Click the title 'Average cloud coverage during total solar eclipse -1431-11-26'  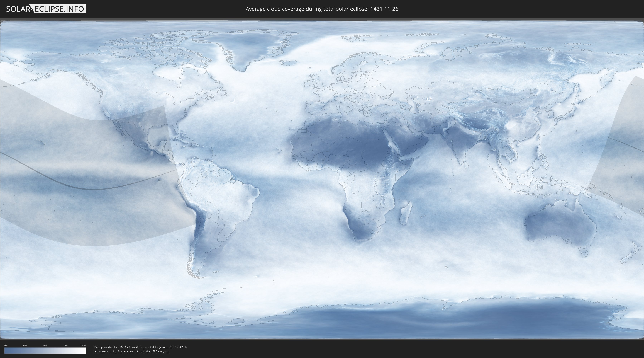tap(322, 9)
